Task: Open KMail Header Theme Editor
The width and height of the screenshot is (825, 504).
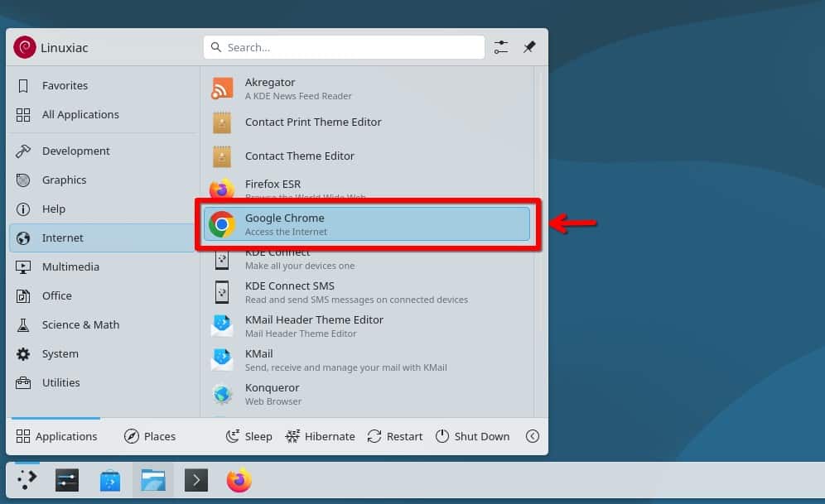Action: [367, 326]
